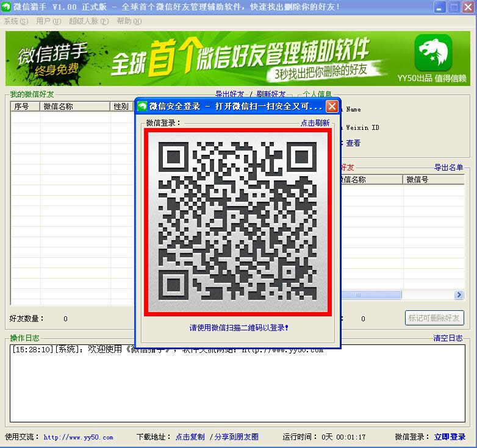
Task: Click the app icon in the main title bar
Action: click(7, 7)
